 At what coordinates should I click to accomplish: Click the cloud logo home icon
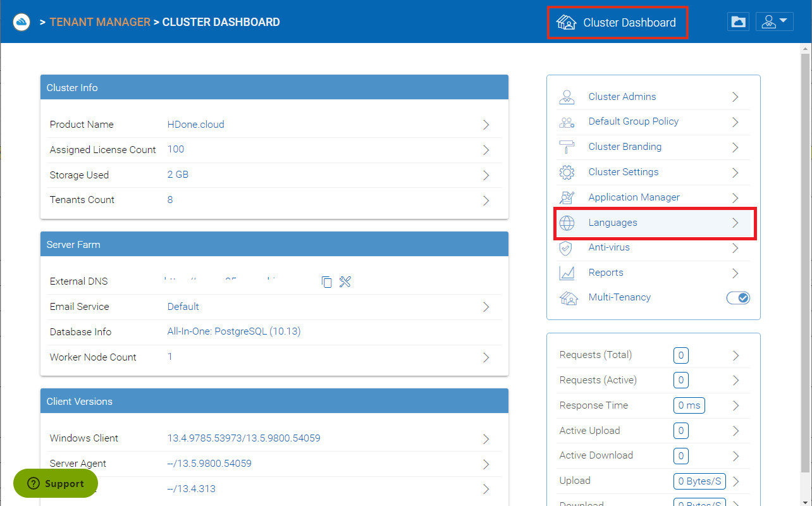pyautogui.click(x=22, y=22)
